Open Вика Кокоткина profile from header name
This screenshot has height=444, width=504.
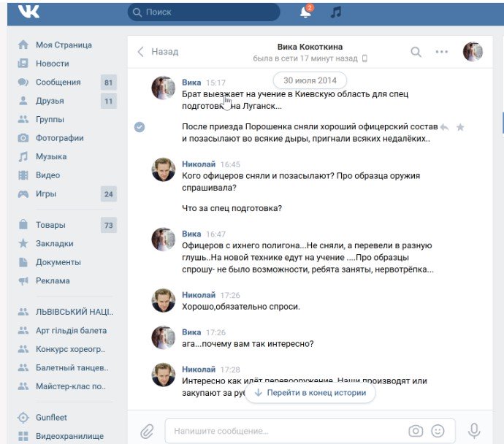(310, 47)
